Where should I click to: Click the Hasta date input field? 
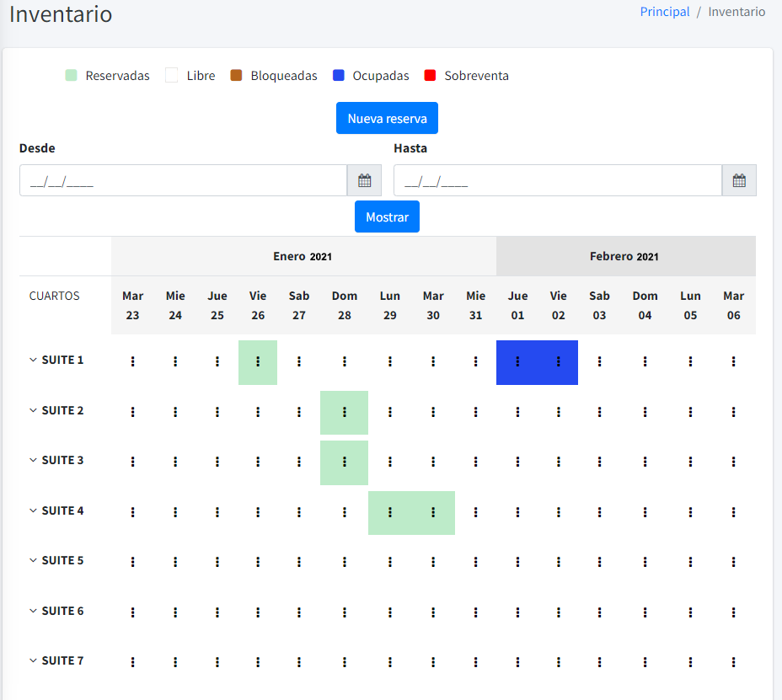(x=557, y=180)
